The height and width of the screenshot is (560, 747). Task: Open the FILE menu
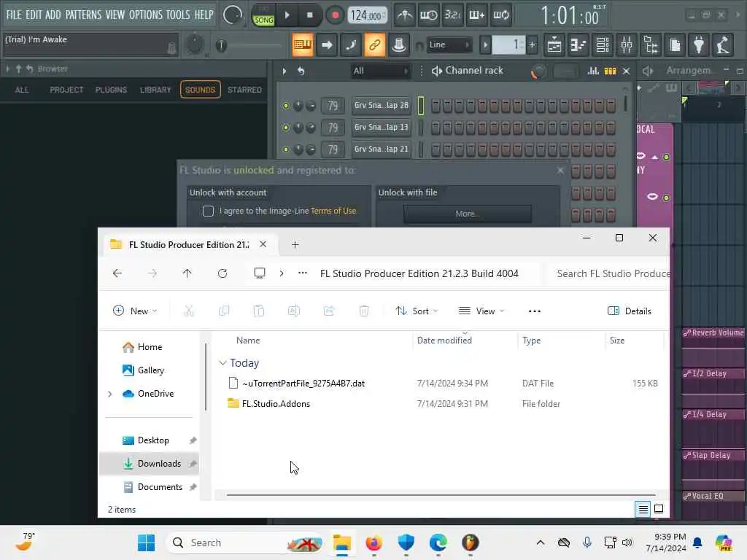tap(14, 15)
